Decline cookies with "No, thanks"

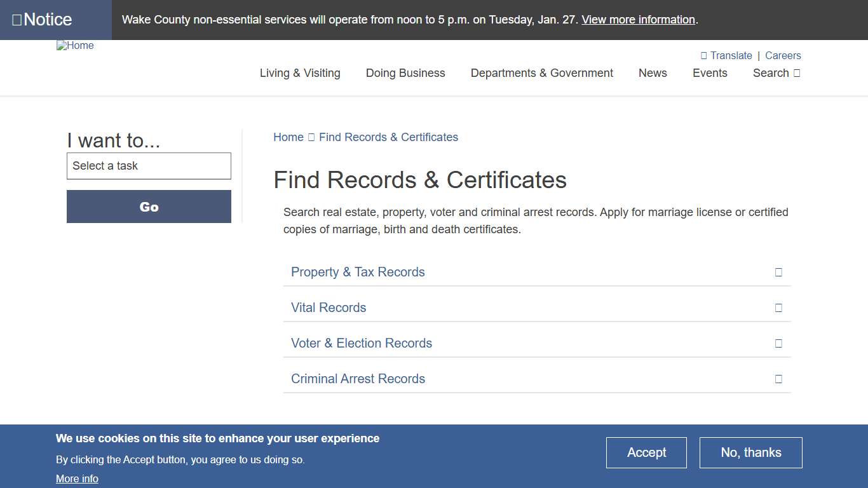[x=750, y=452]
